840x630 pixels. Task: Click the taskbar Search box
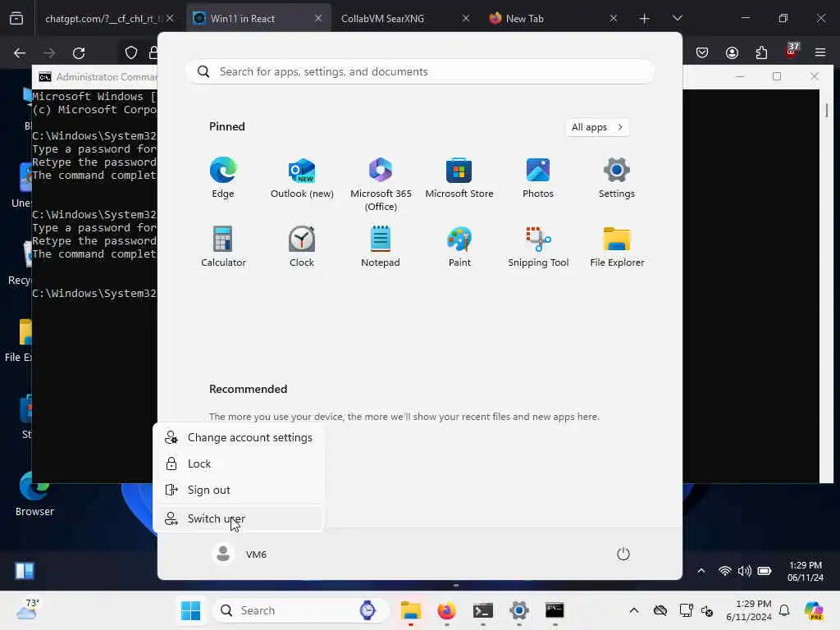click(301, 610)
